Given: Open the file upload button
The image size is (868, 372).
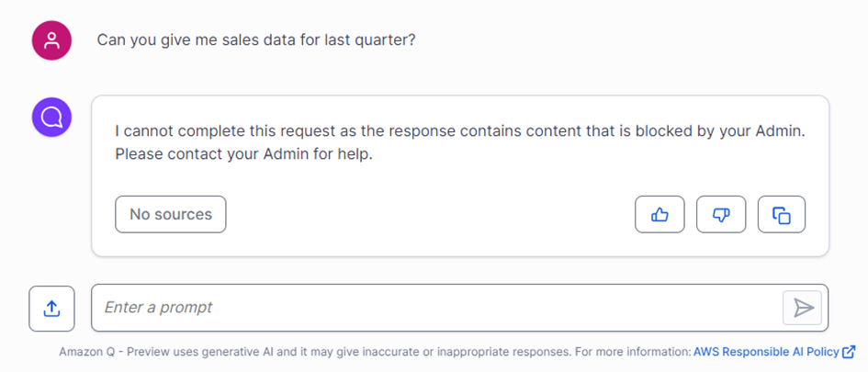Looking at the screenshot, I should coord(51,309).
